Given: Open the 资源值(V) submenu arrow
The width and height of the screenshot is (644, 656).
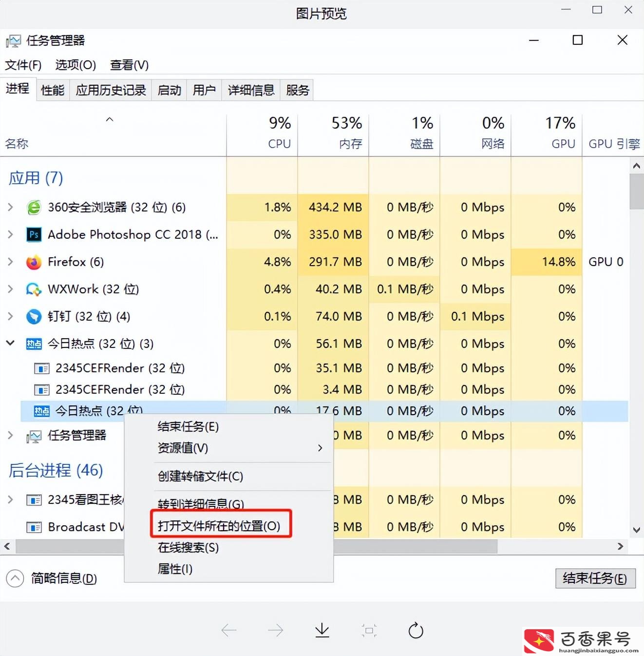Looking at the screenshot, I should click(x=320, y=448).
